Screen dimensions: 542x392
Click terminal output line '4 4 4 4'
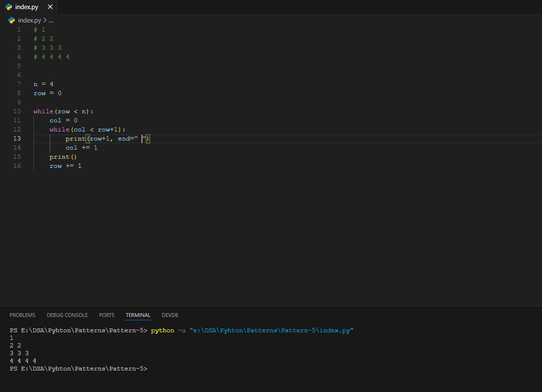[23, 361]
